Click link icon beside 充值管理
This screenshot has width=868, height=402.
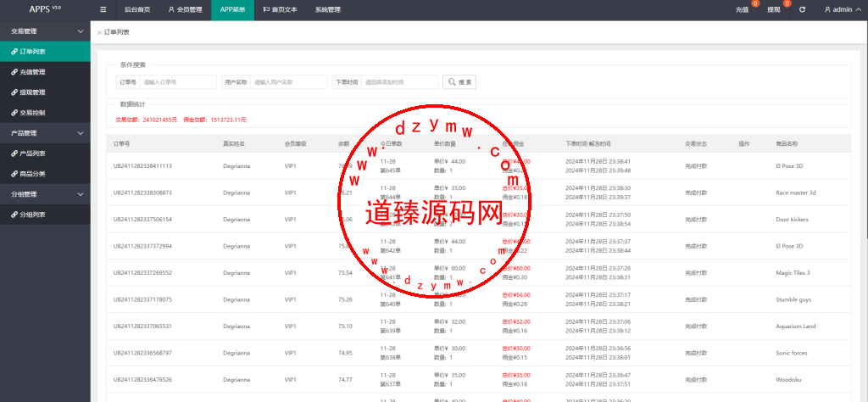click(x=14, y=72)
